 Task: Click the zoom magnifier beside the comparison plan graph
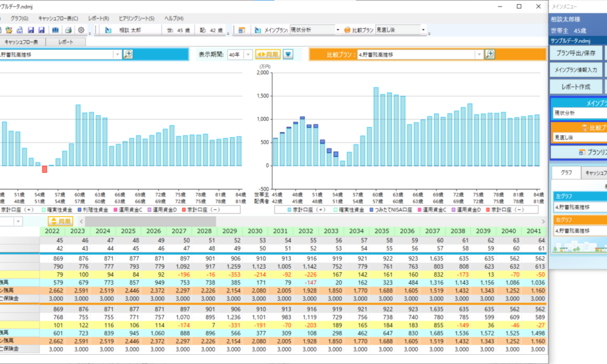pos(490,54)
